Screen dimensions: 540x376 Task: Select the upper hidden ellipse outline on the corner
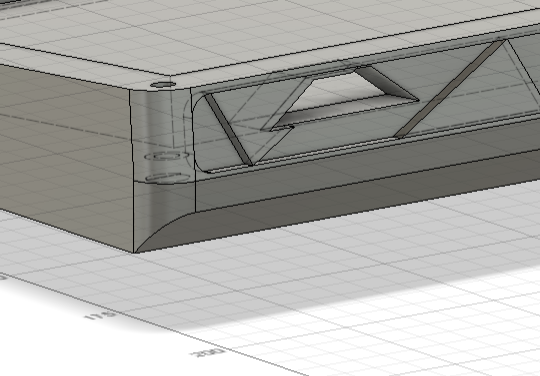click(x=167, y=156)
